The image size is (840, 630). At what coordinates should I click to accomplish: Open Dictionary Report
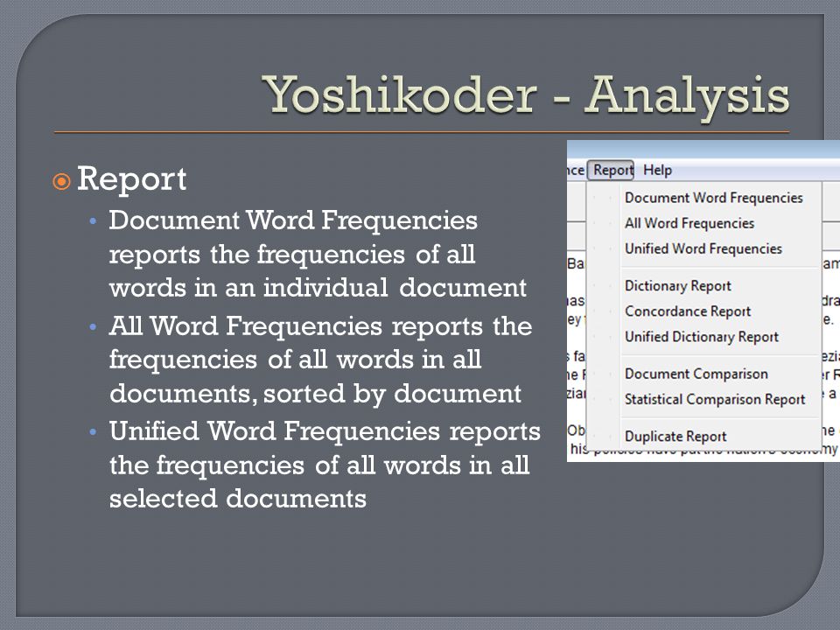(677, 286)
